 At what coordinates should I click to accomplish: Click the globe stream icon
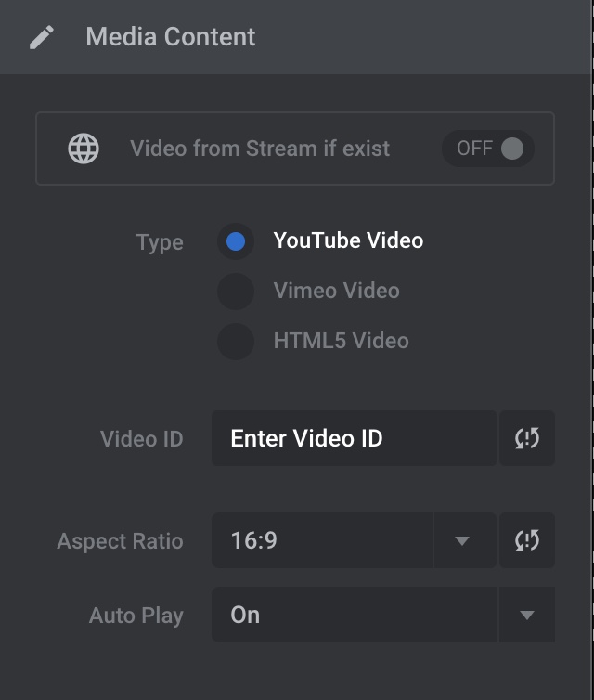(84, 149)
